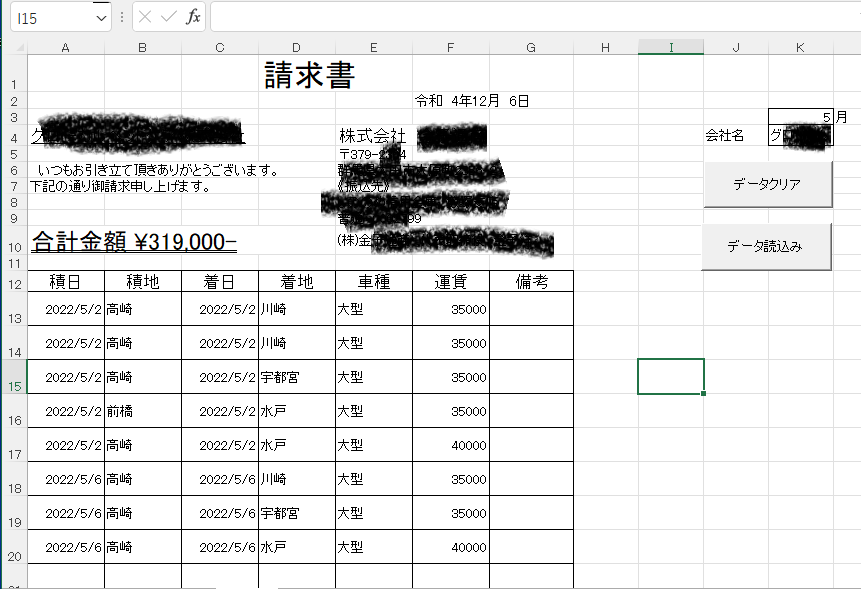Click the select-all corner triangle

tap(19, 48)
